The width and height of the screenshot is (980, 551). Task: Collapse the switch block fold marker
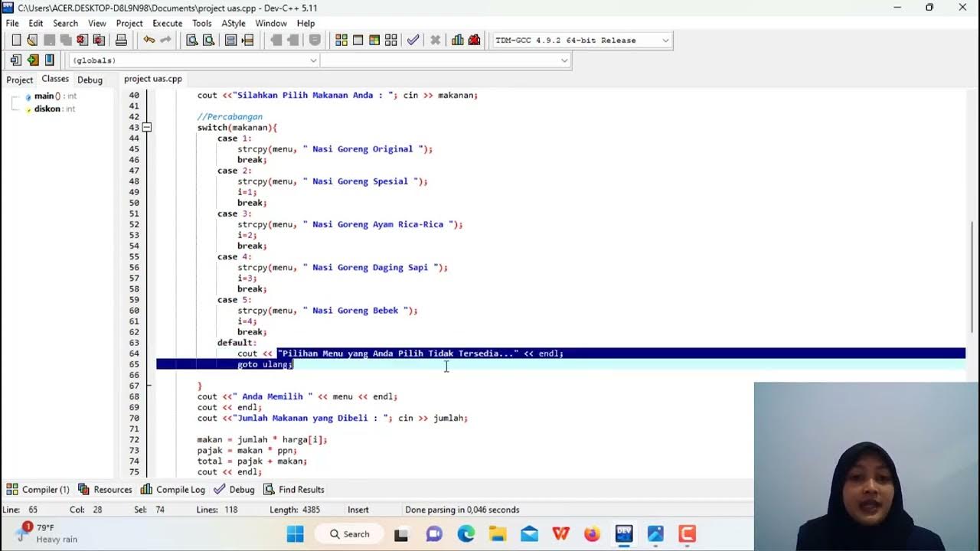pos(147,128)
